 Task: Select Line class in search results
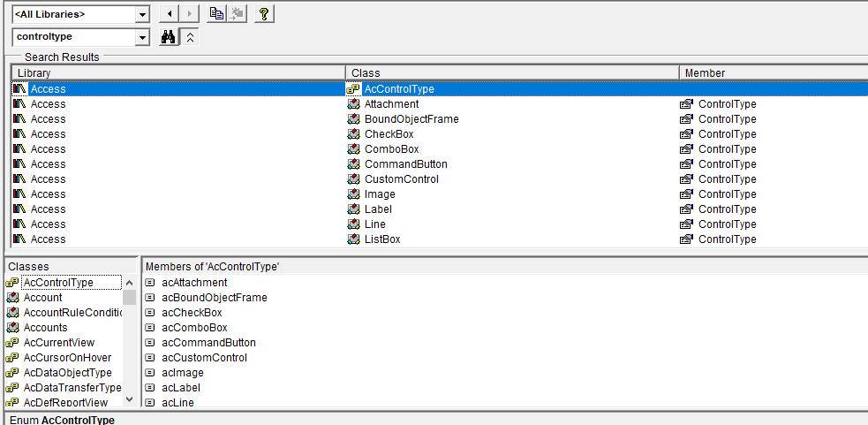point(374,224)
